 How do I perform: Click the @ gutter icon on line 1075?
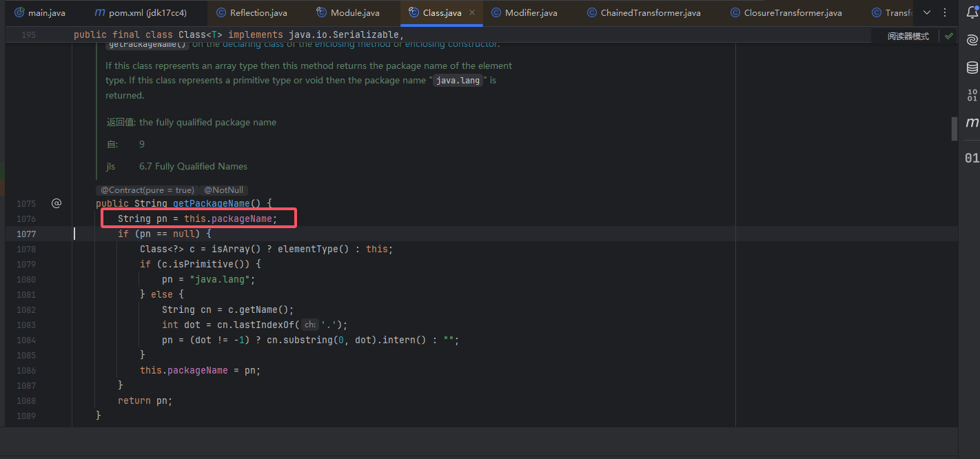click(57, 203)
